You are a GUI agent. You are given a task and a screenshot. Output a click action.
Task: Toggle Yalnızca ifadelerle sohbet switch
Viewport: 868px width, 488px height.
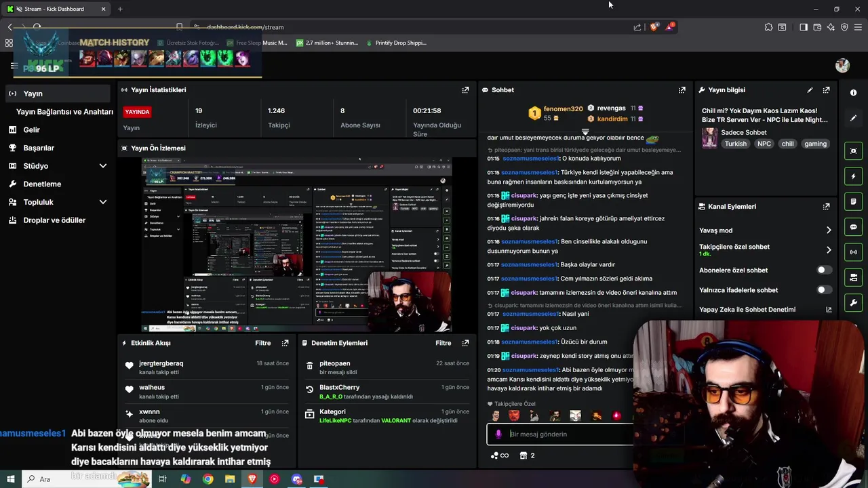click(x=824, y=289)
